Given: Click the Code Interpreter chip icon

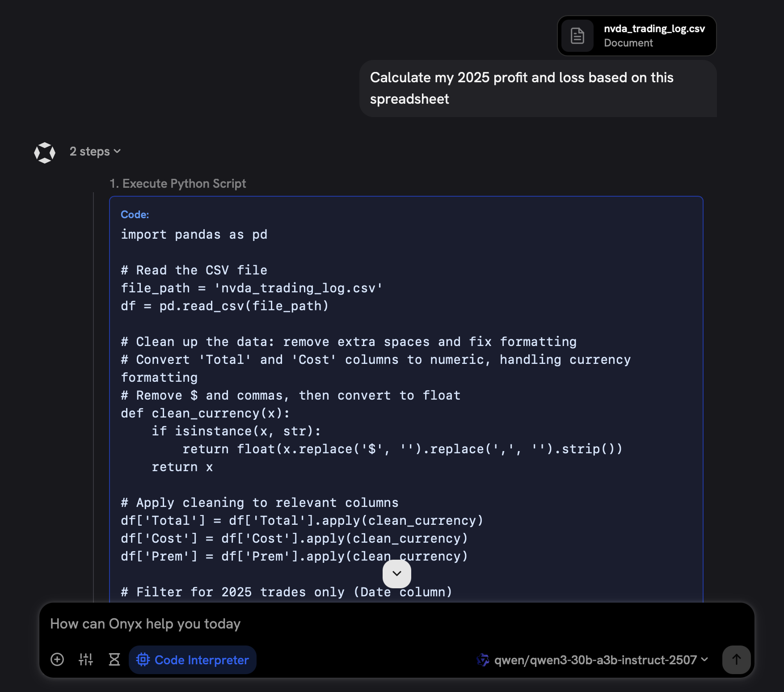Looking at the screenshot, I should tap(143, 660).
